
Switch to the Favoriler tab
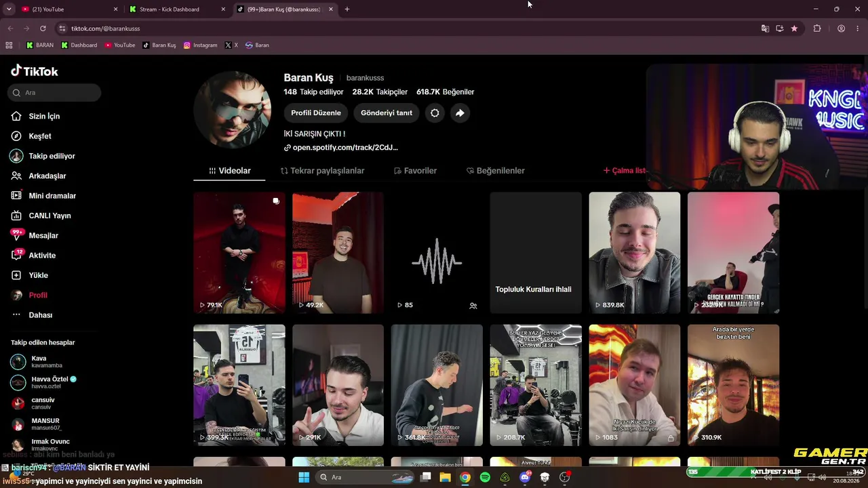(416, 171)
